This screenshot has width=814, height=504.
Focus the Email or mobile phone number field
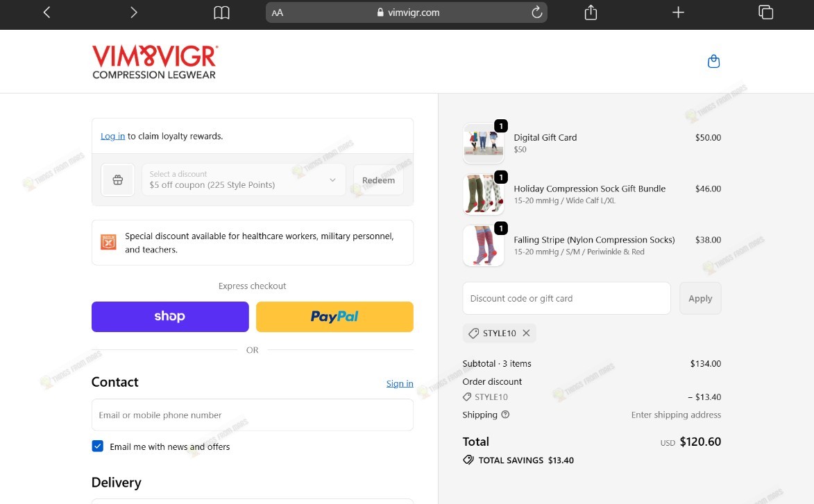(x=253, y=415)
